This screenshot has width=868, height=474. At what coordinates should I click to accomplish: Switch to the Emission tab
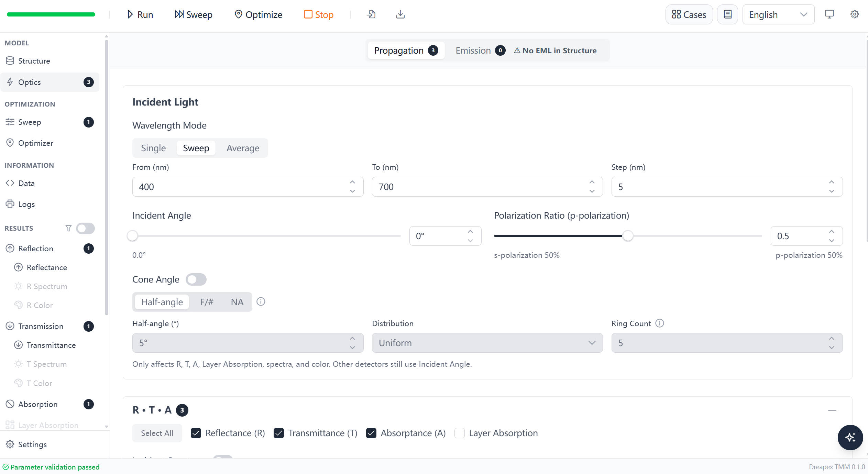click(x=480, y=51)
